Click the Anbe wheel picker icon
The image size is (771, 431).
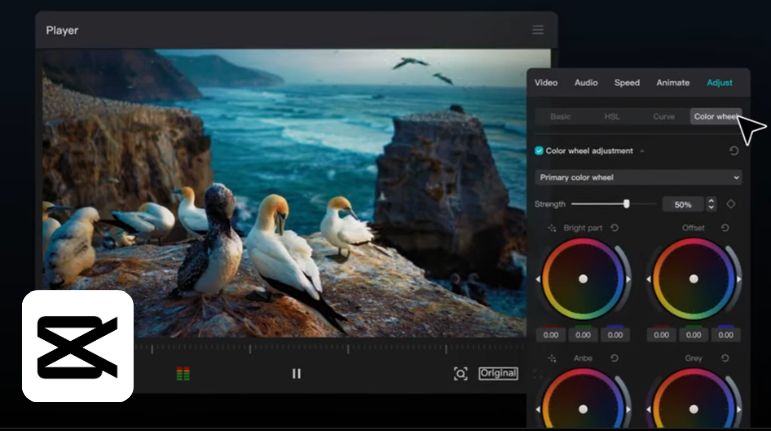tap(552, 358)
